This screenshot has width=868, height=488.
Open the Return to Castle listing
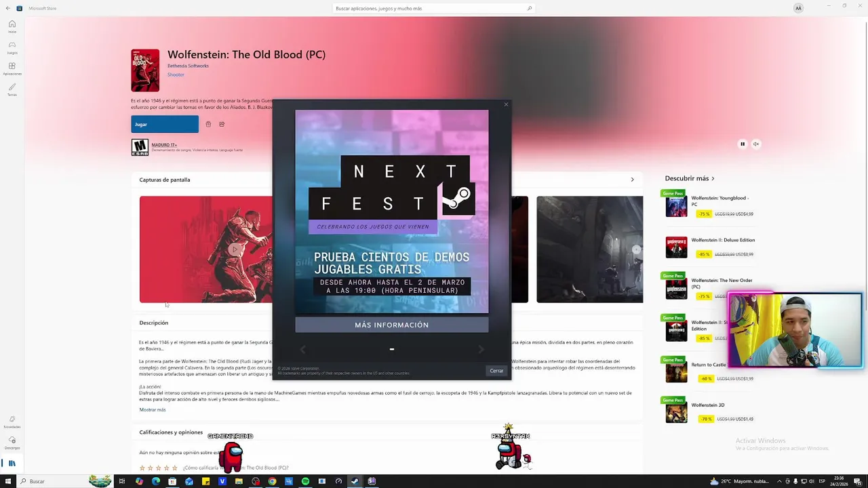(709, 371)
